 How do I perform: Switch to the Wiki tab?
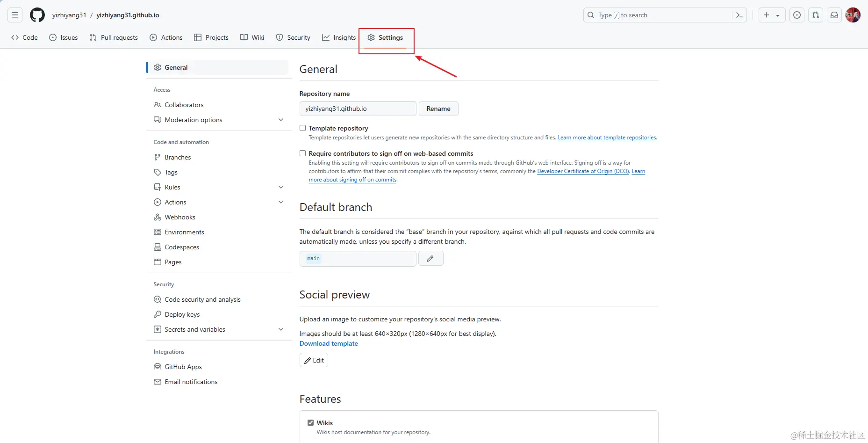click(252, 37)
